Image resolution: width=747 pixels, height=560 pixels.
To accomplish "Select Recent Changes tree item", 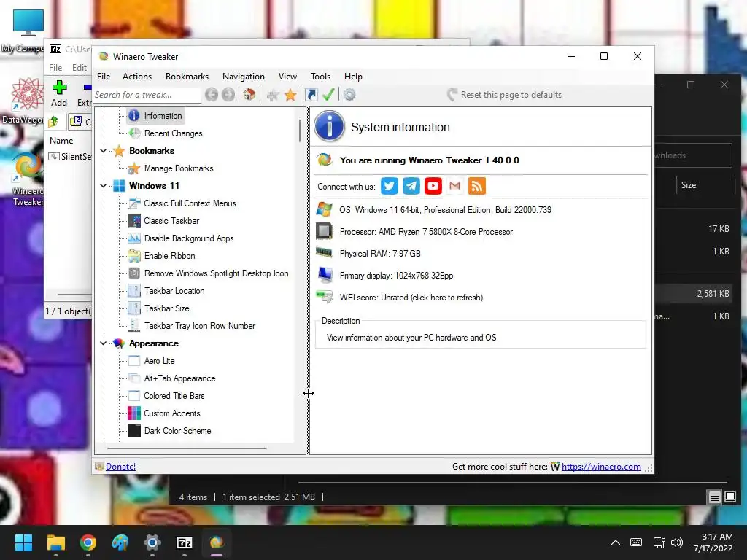I will 174,133.
